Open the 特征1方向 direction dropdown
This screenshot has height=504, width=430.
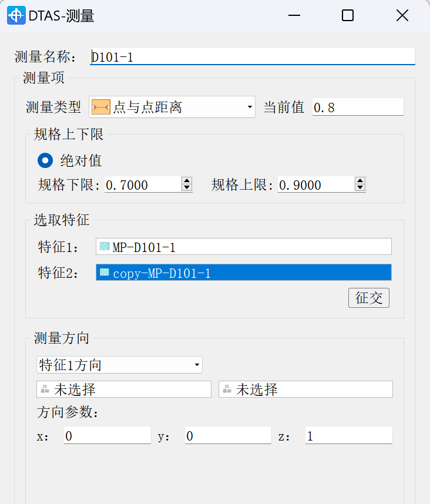coord(196,365)
